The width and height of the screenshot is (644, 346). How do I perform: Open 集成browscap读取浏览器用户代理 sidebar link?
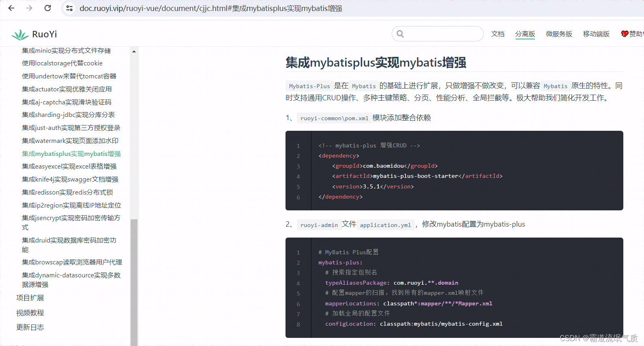(x=72, y=262)
